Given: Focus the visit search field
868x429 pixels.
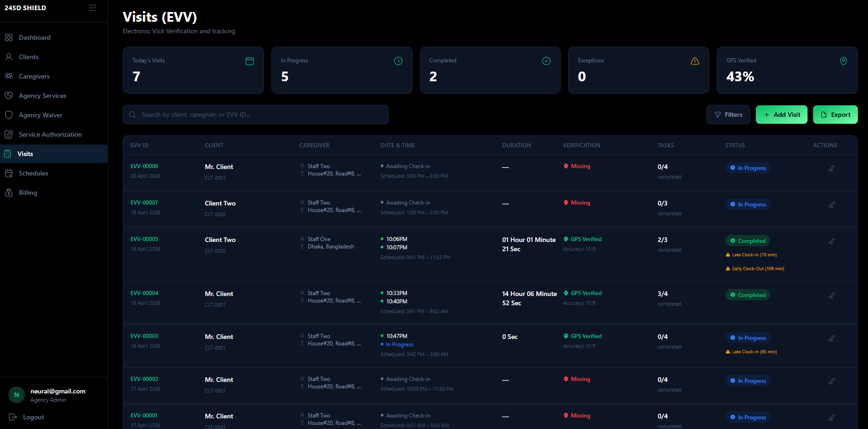Looking at the screenshot, I should [256, 115].
